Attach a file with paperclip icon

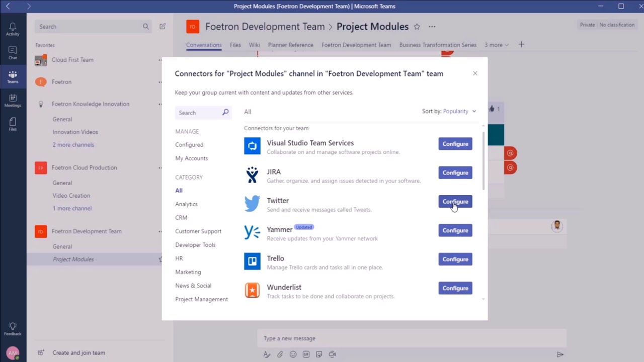coord(280,354)
